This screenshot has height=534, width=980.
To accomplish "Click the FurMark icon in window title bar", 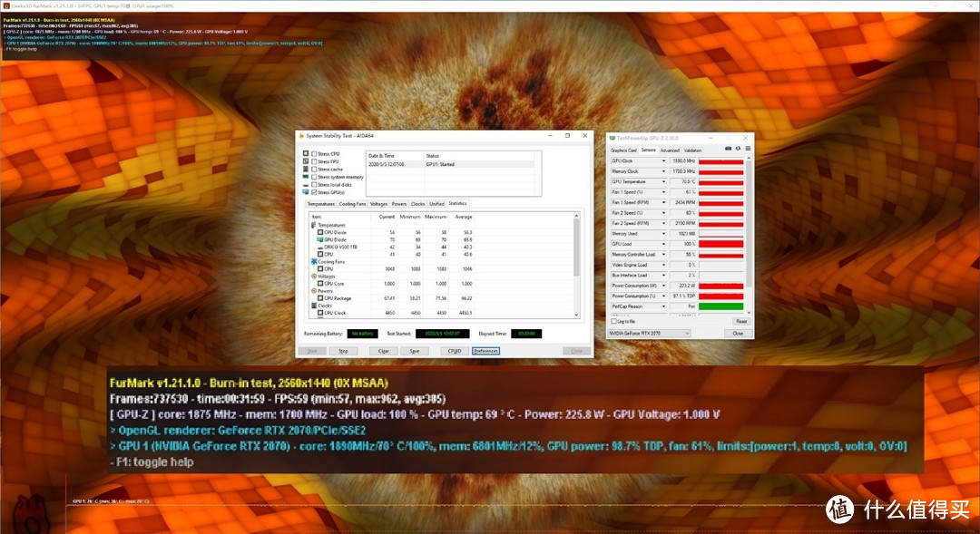I will (5, 5).
